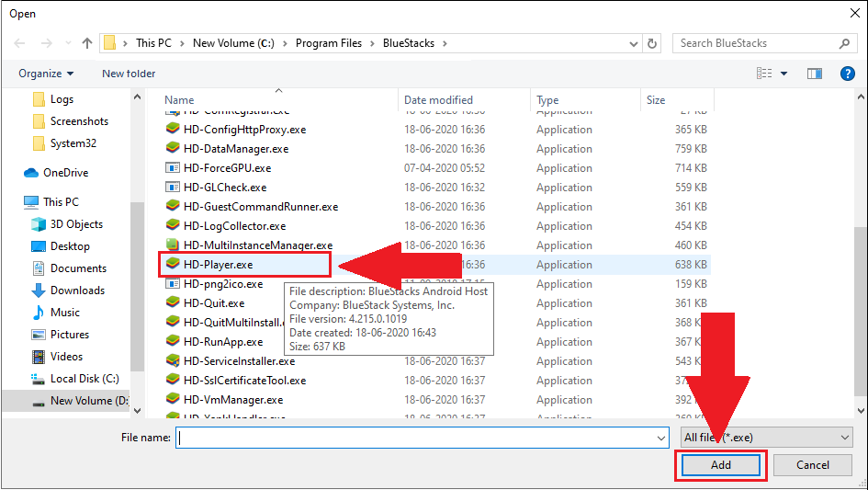Open File name history dropdown arrow
Image resolution: width=868 pixels, height=490 pixels.
(661, 438)
